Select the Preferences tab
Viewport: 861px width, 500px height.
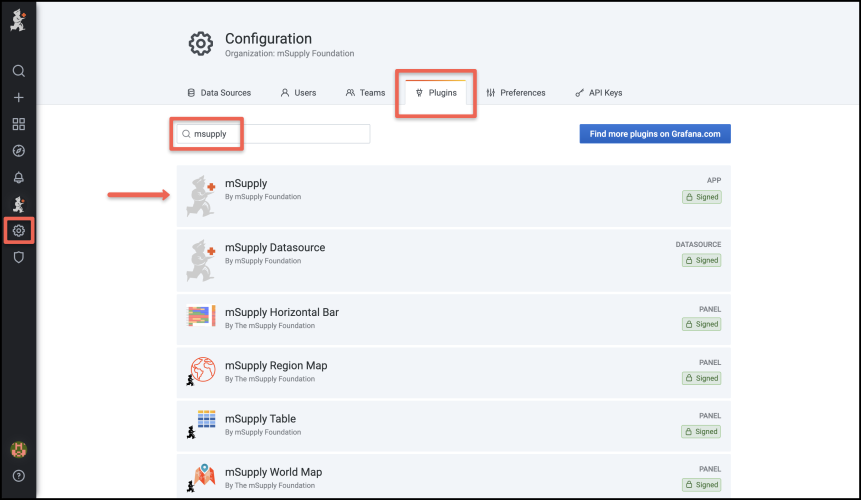point(516,93)
